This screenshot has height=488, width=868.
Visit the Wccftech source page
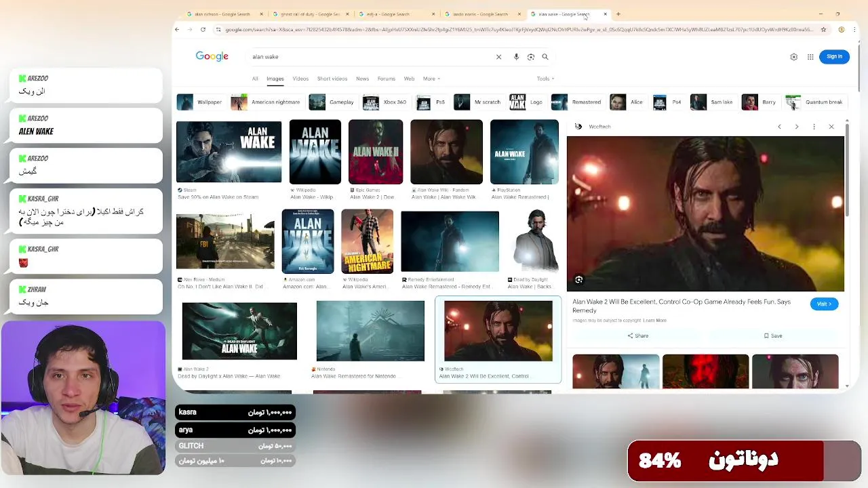pyautogui.click(x=824, y=304)
